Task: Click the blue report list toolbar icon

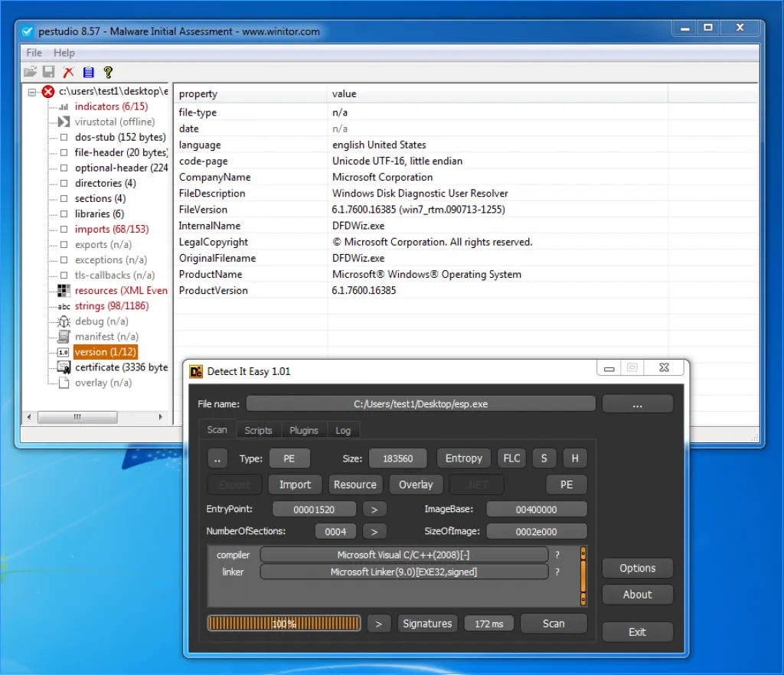Action: (88, 72)
